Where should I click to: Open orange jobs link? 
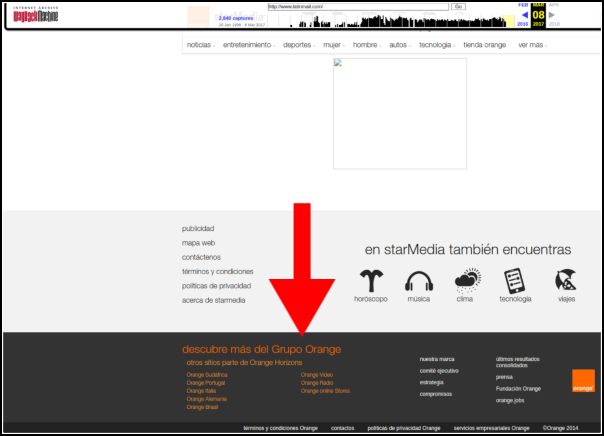[510, 400]
